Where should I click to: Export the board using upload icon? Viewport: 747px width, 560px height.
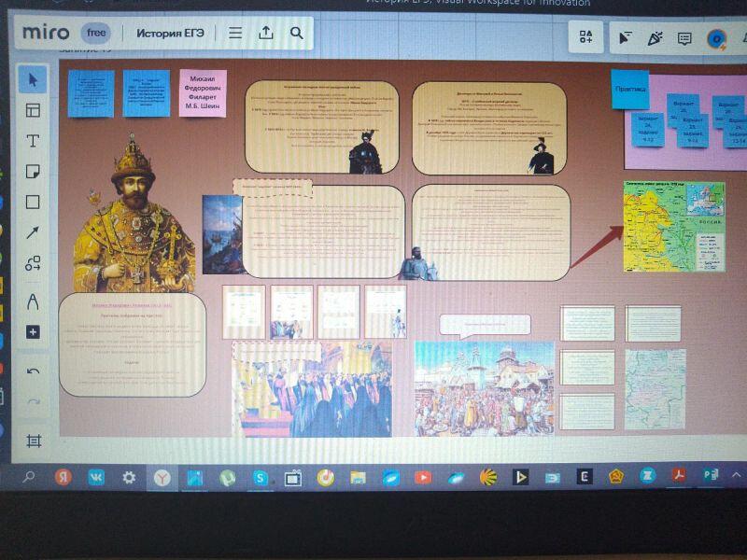[x=266, y=33]
